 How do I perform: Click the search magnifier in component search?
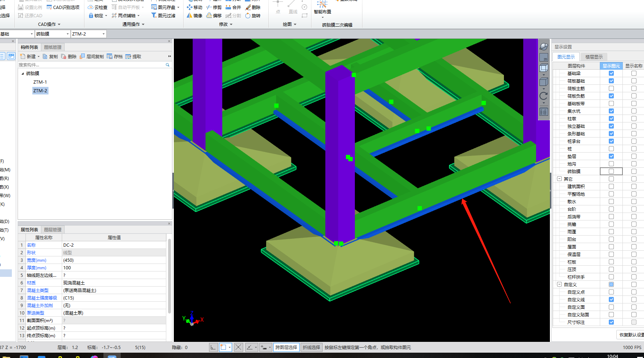click(x=167, y=65)
